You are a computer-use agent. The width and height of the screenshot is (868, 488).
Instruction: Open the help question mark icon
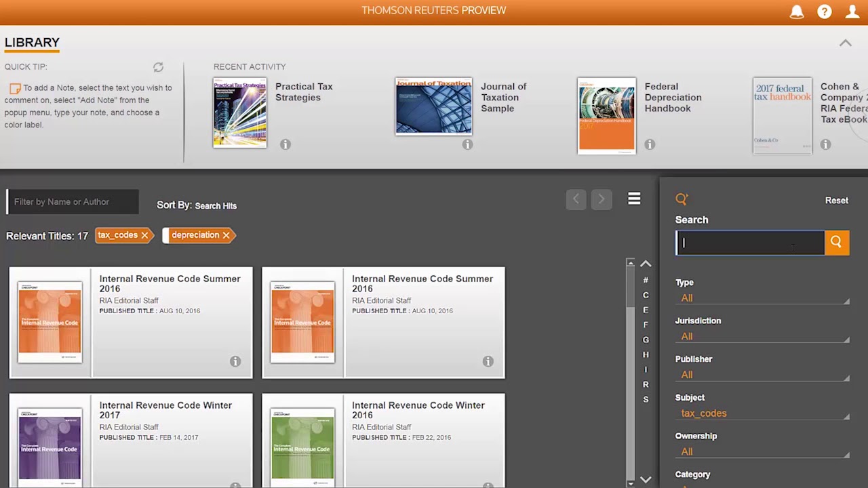click(825, 12)
